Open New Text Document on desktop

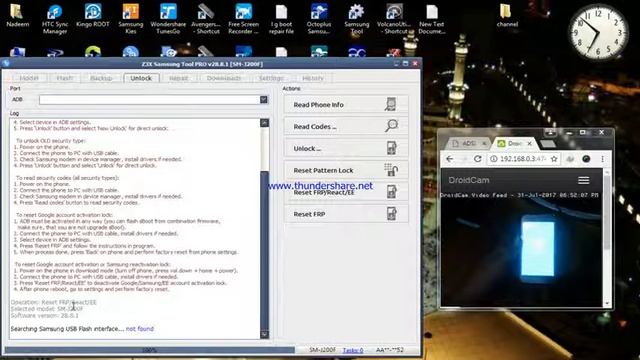[x=431, y=19]
